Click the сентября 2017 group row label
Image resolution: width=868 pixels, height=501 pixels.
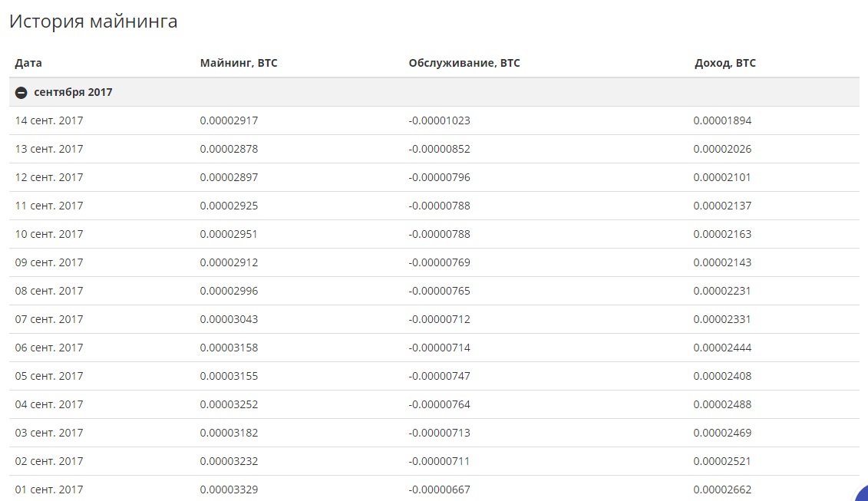pyautogui.click(x=73, y=92)
